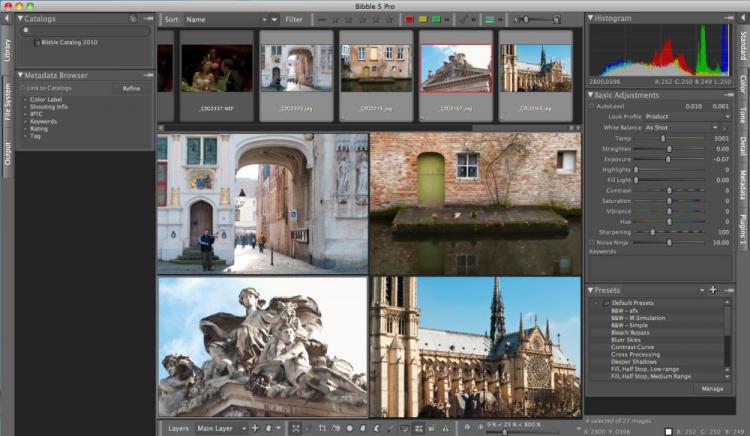This screenshot has width=750, height=436.
Task: Toggle the Link to Catalogs checkbox
Action: (24, 88)
